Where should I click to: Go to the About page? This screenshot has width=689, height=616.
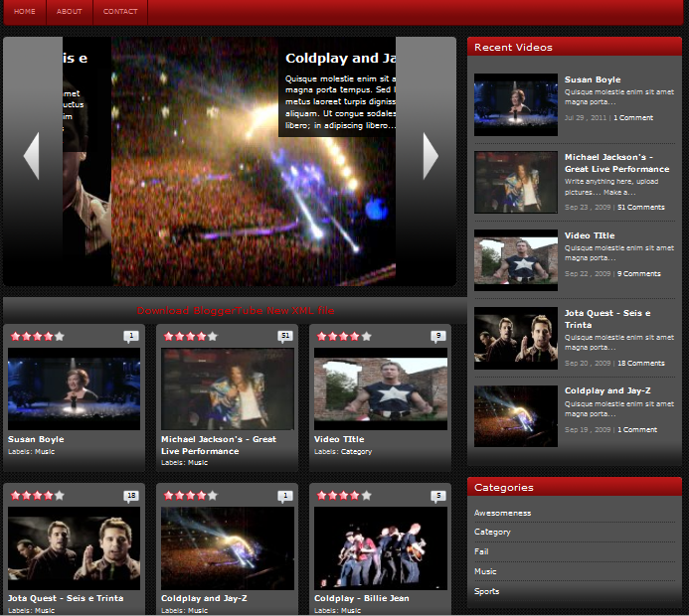70,11
